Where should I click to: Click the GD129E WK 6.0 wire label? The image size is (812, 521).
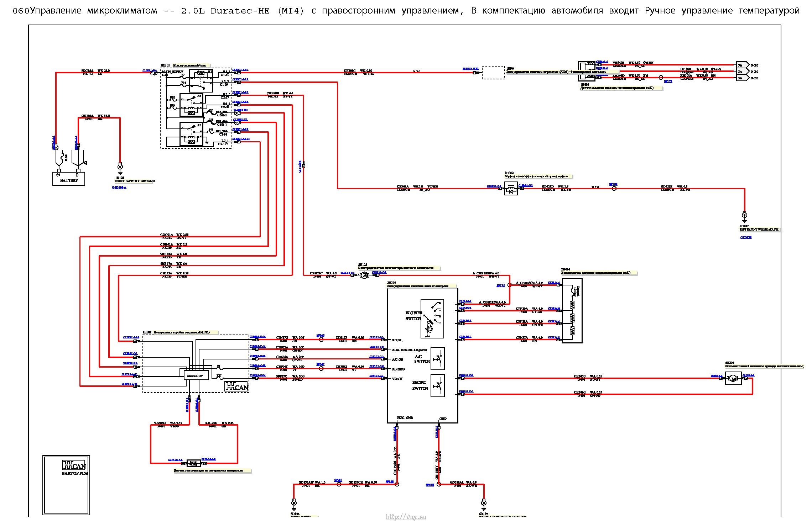674,187
